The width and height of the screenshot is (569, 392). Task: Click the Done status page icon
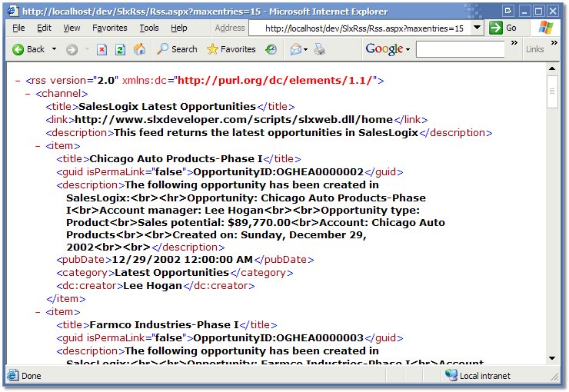click(13, 376)
